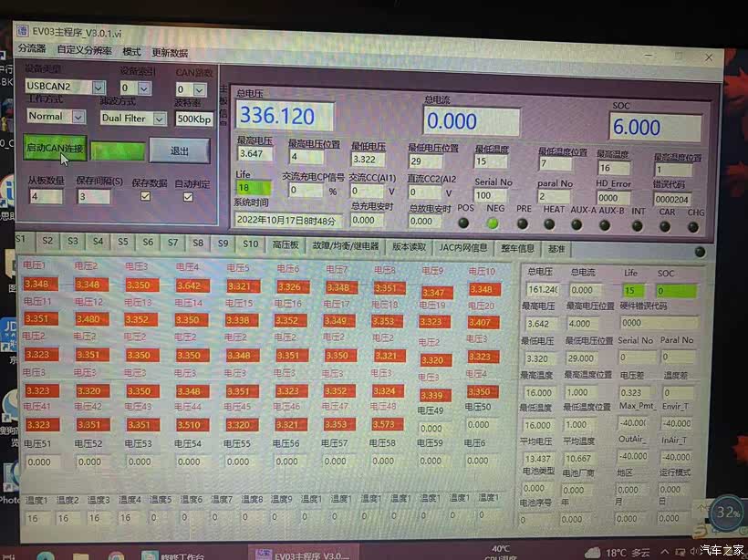Switch to the 高压板 tab
The image size is (748, 560).
[285, 244]
